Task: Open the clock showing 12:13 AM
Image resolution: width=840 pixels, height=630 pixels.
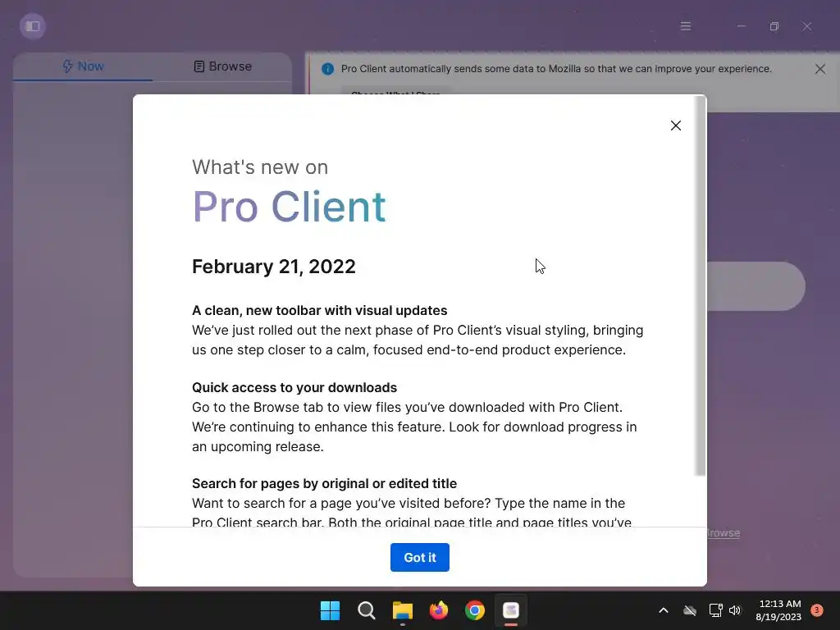Action: coord(779,610)
